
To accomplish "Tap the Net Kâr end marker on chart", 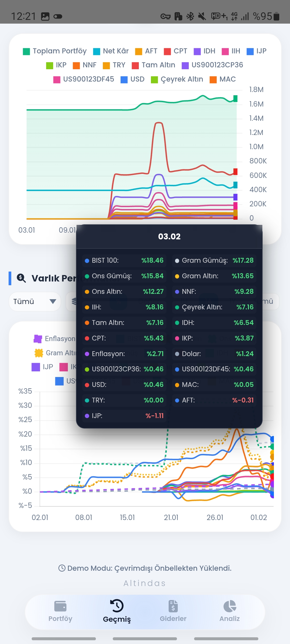I will (x=235, y=185).
